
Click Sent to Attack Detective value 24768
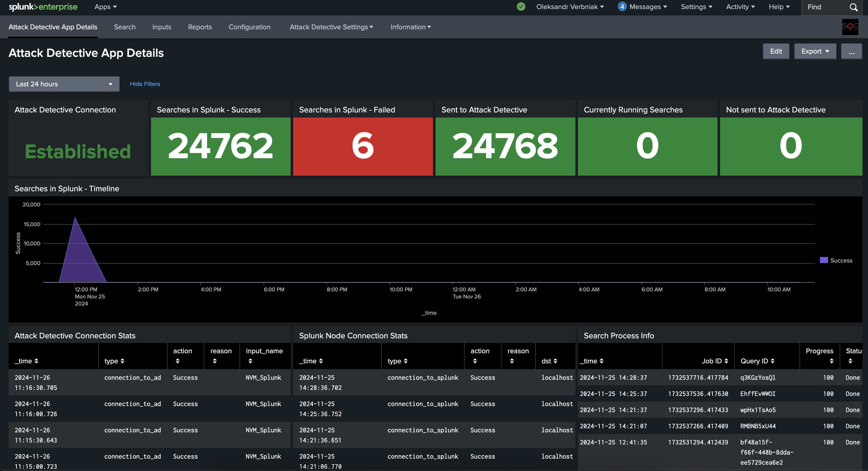point(505,146)
